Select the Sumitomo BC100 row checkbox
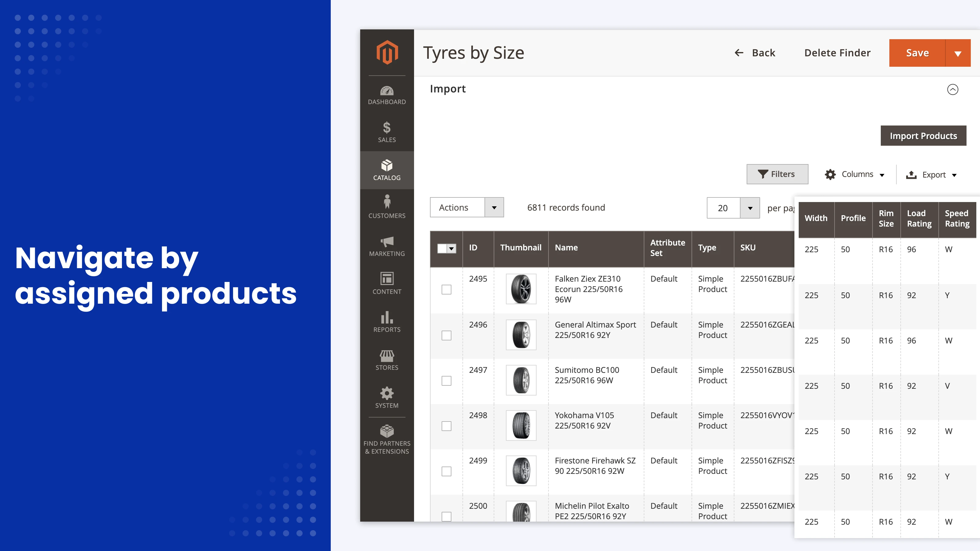 (x=446, y=380)
